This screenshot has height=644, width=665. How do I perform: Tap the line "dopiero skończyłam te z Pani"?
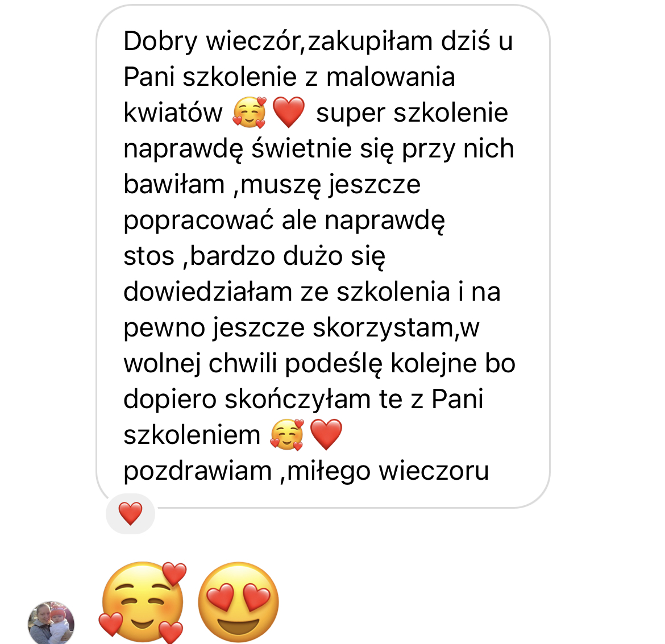click(304, 400)
